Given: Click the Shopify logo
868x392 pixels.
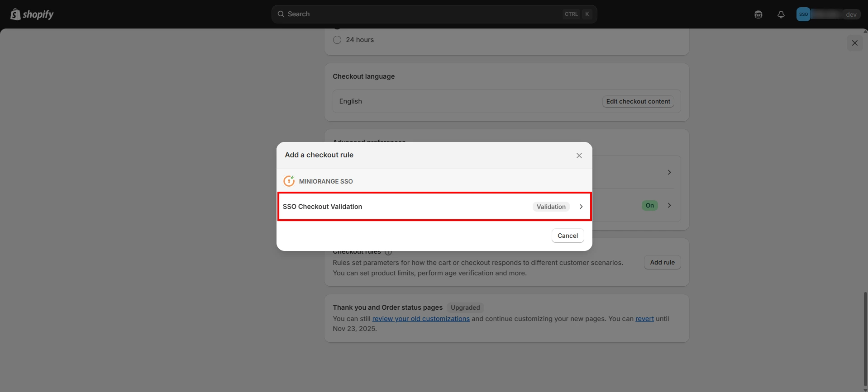Looking at the screenshot, I should click(x=32, y=14).
